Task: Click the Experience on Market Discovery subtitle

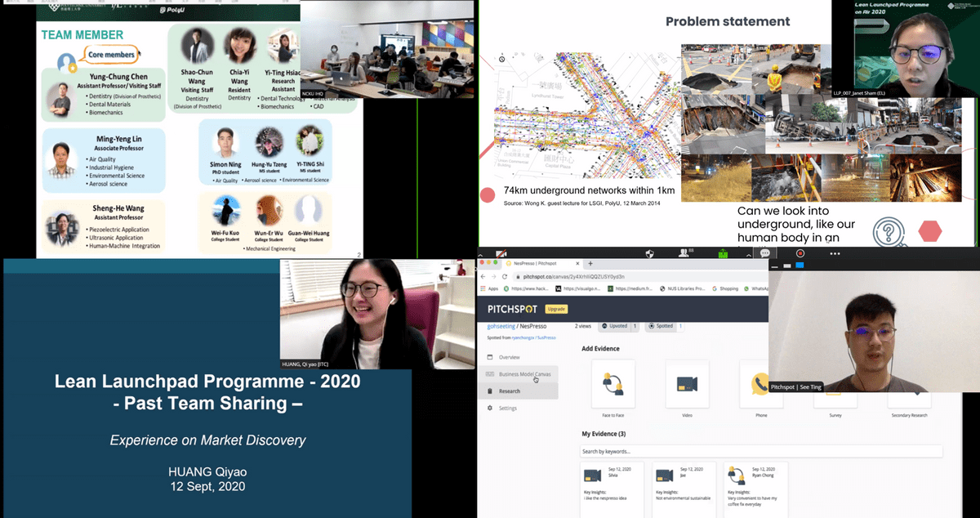Action: pyautogui.click(x=207, y=440)
